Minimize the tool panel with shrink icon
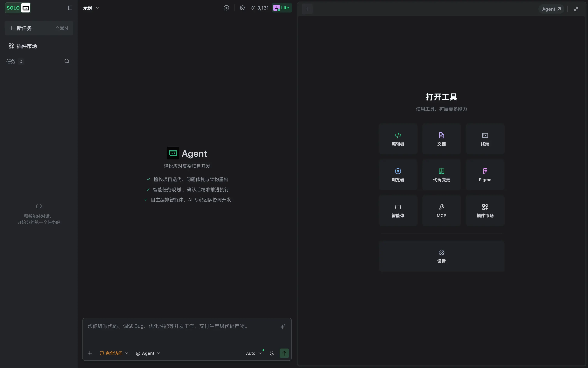The height and width of the screenshot is (368, 588). pyautogui.click(x=576, y=9)
